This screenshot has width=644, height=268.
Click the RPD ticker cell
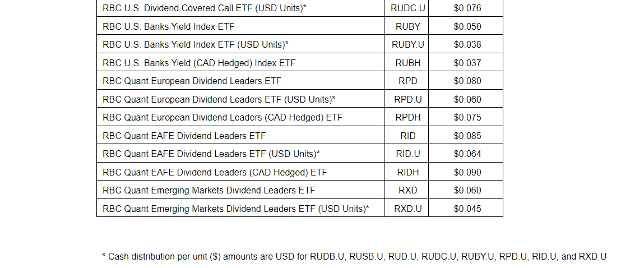pos(407,81)
